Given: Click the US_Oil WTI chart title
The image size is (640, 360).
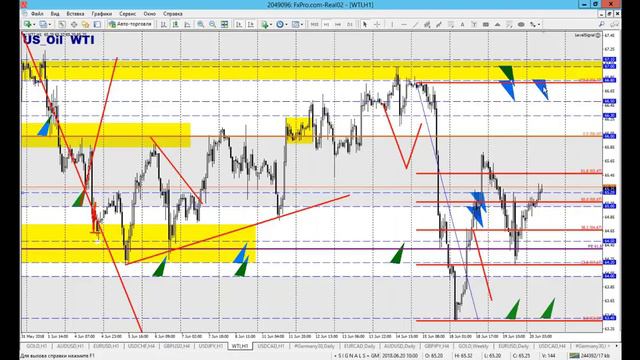Looking at the screenshot, I should click(59, 40).
